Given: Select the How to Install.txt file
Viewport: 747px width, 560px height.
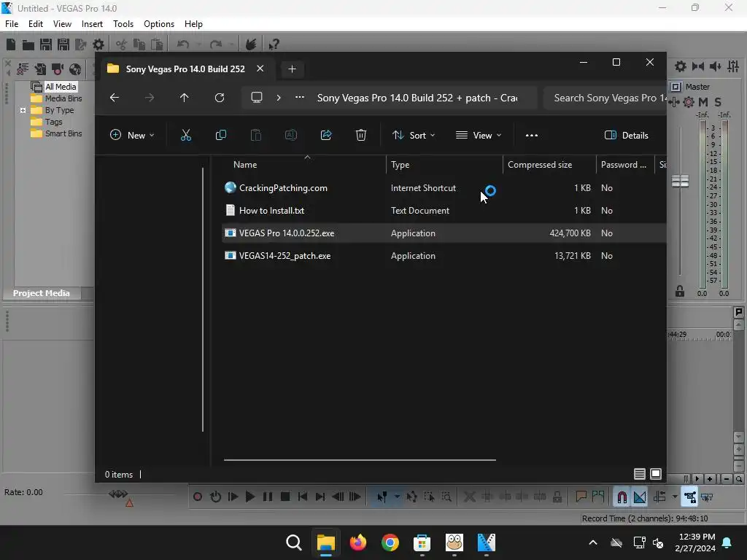Looking at the screenshot, I should 444,211.
